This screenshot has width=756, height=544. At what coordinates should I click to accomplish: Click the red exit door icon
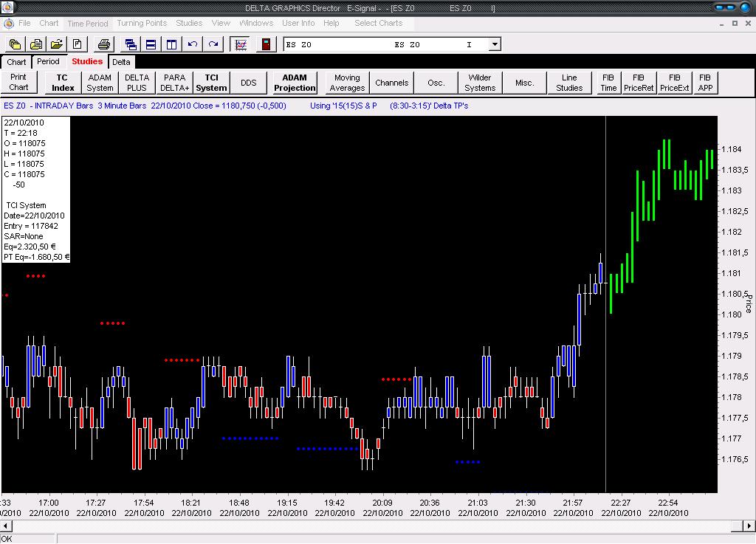tap(266, 44)
